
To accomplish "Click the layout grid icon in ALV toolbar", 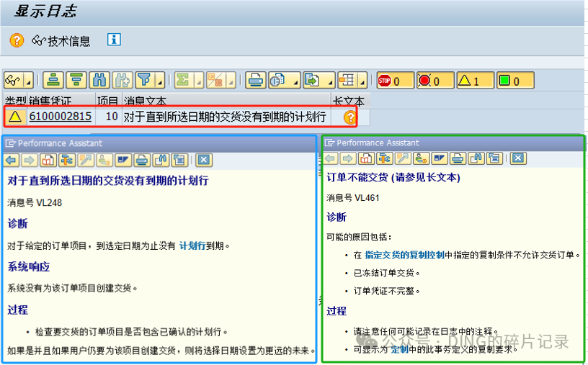I will click(347, 80).
